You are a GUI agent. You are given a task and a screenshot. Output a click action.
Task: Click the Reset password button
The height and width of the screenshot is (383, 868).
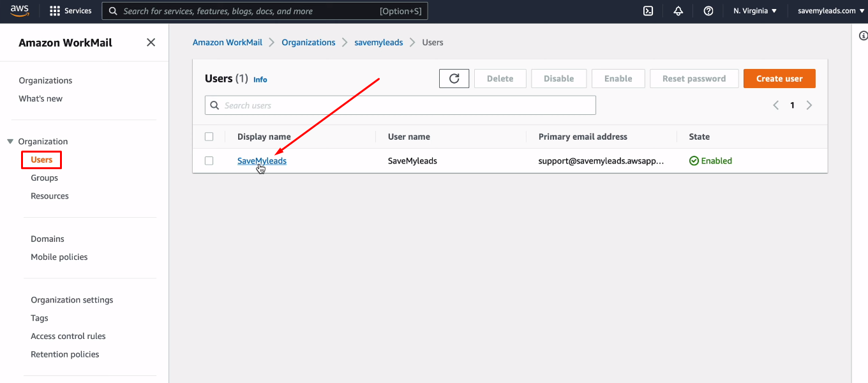point(694,79)
